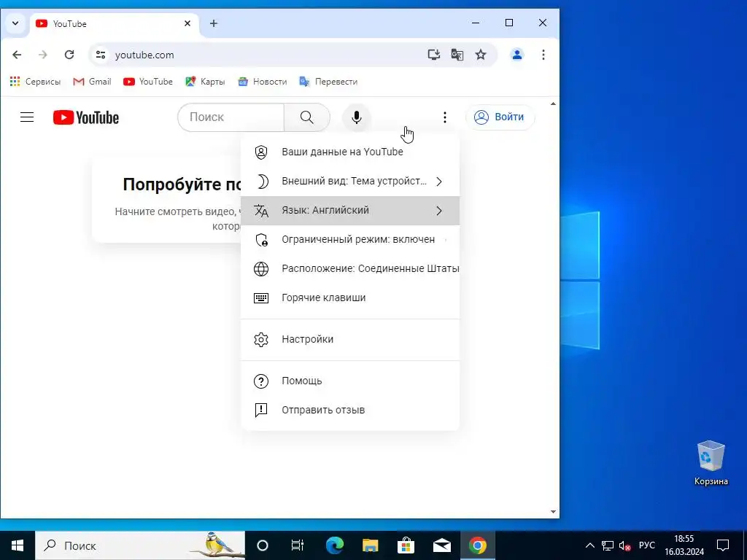
Task: Open the YouTube bookmark in the bookmarks bar
Action: [x=147, y=82]
